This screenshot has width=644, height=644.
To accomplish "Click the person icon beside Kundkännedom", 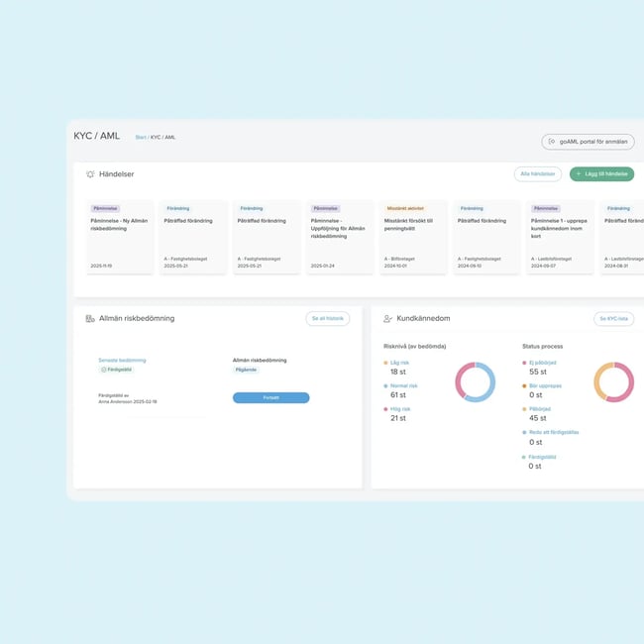I will point(387,319).
